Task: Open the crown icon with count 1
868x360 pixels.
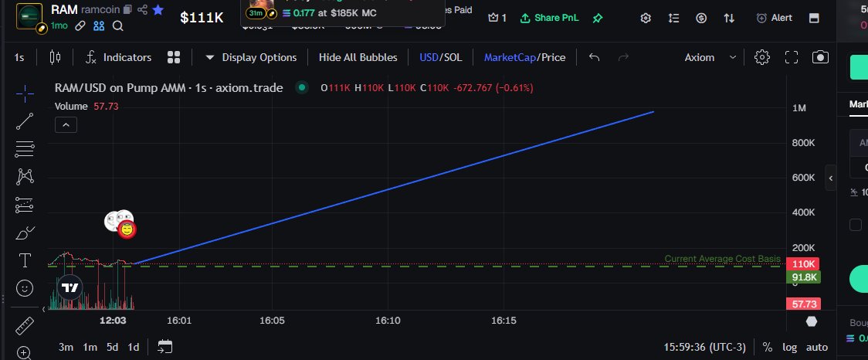Action: (497, 19)
